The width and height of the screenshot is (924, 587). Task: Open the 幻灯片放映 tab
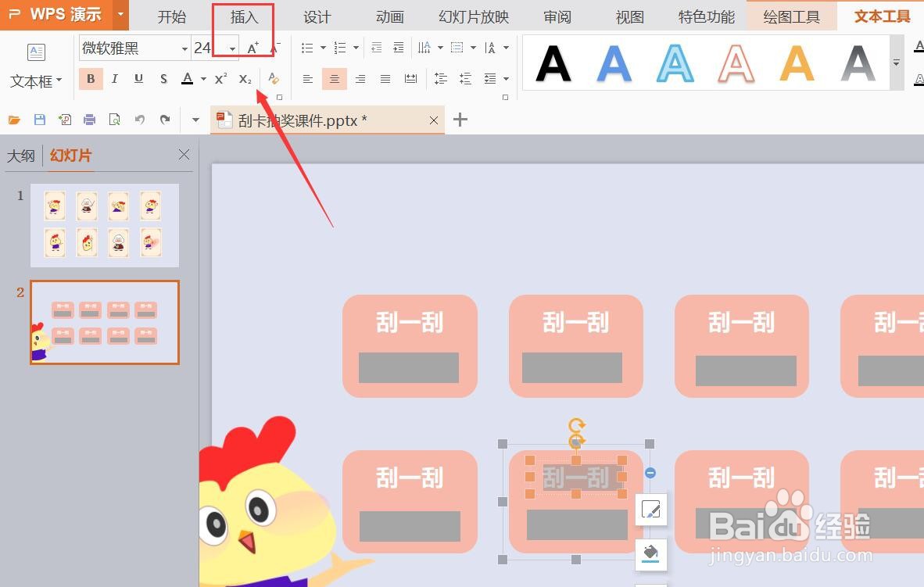click(x=474, y=16)
